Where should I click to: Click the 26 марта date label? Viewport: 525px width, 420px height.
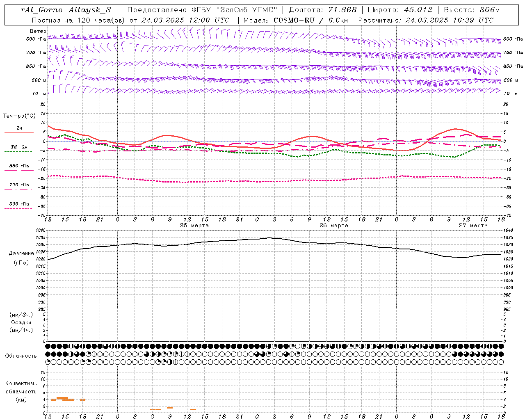click(334, 226)
